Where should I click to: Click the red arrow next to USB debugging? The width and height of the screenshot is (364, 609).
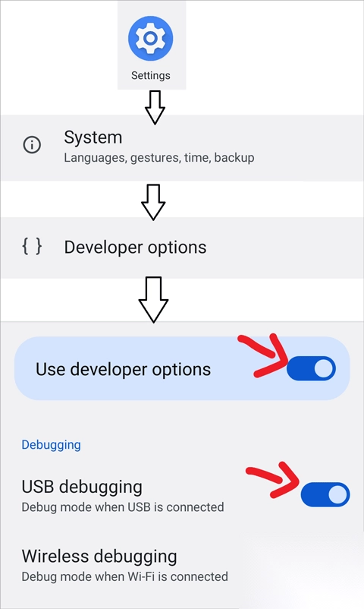tap(273, 480)
